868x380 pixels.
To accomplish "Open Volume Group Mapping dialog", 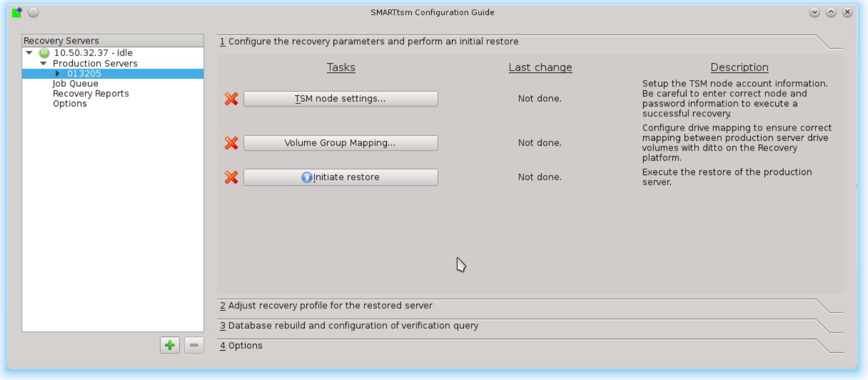I will [341, 143].
